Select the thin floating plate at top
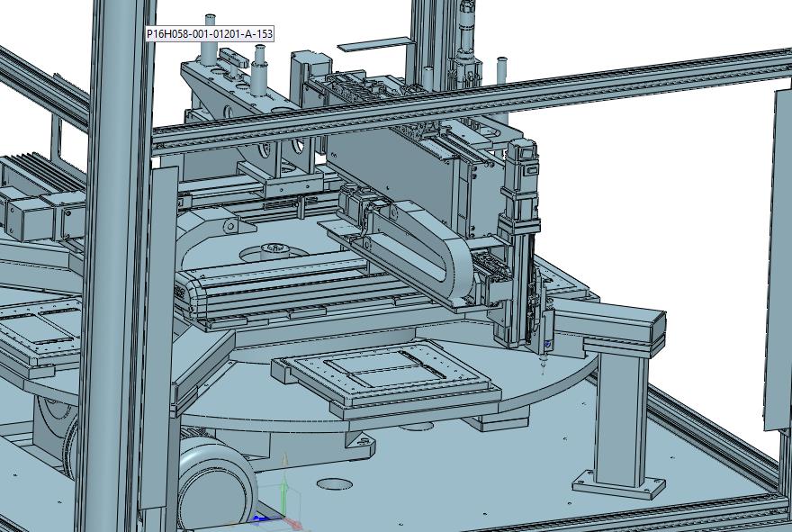 click(x=375, y=43)
